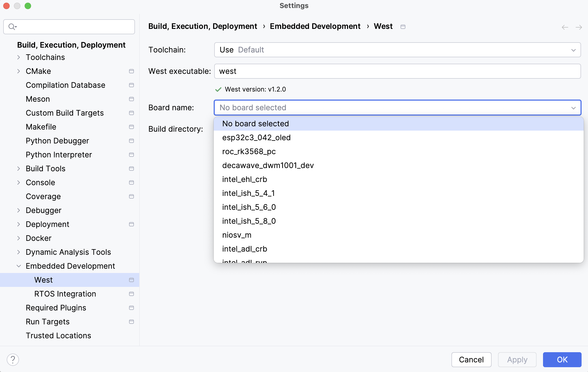Screen dimensions: 588x372
Task: Open the Toolchain dropdown selector
Action: click(x=397, y=49)
